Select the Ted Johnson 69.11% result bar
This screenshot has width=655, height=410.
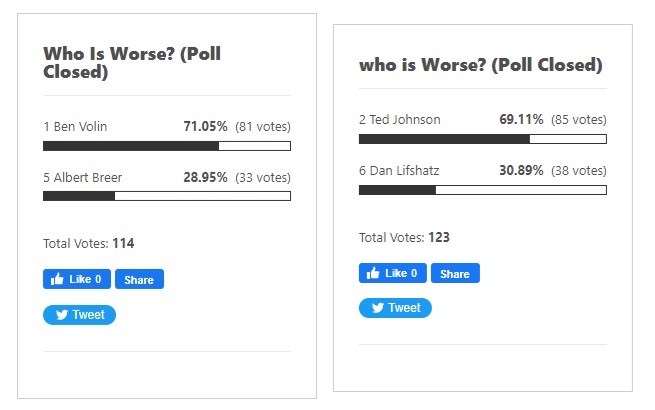(482, 139)
